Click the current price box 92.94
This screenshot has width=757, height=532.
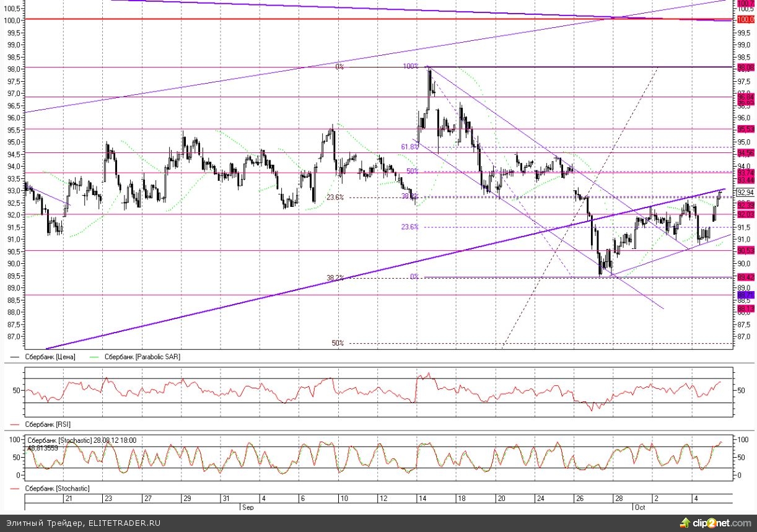pos(745,193)
